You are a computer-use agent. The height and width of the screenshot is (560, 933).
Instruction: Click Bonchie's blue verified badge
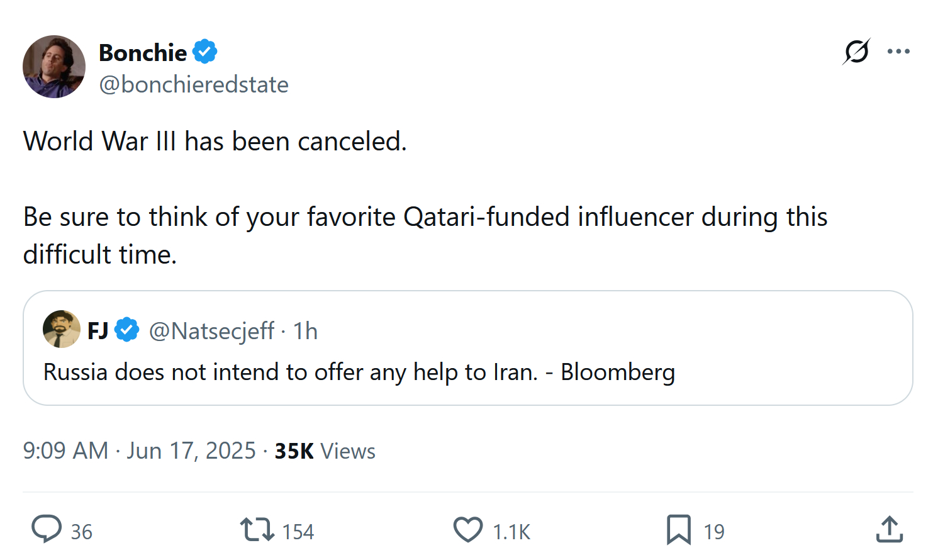pos(205,52)
